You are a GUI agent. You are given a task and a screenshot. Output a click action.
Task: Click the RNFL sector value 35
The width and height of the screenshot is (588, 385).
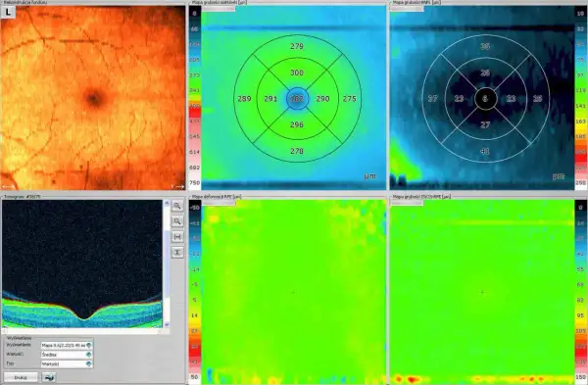[485, 46]
